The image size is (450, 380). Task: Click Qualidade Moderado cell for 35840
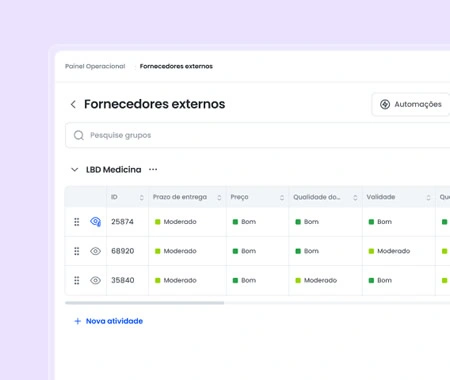pos(326,280)
